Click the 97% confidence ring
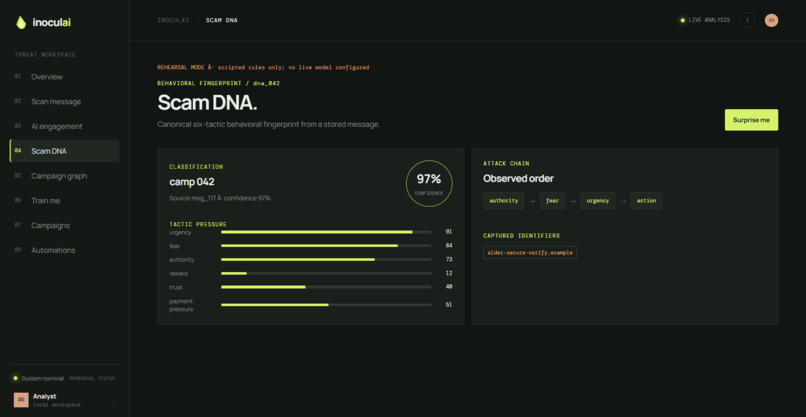Screen dimensions: 806x417 click(x=429, y=184)
